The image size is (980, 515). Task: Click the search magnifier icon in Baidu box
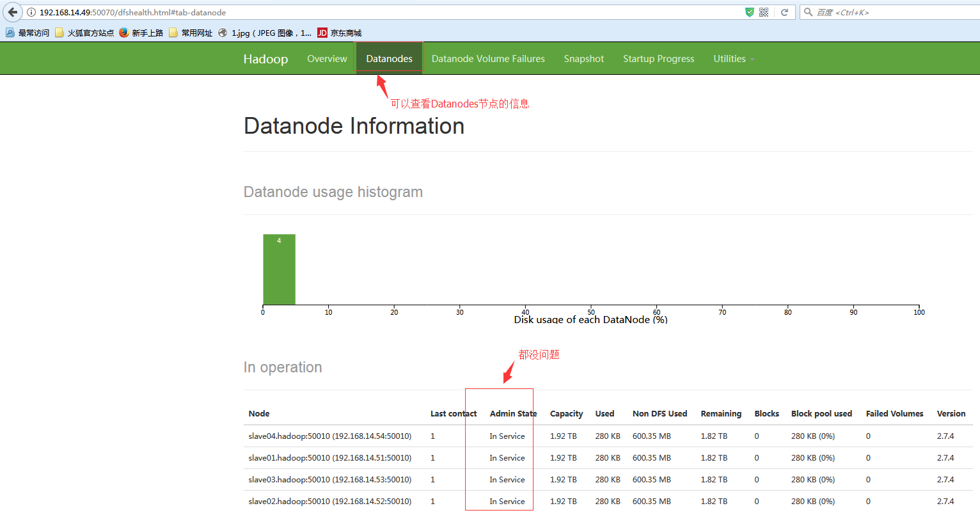pos(809,12)
